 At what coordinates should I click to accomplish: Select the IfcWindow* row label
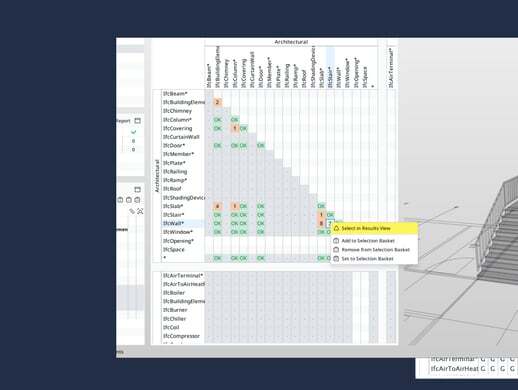(178, 232)
